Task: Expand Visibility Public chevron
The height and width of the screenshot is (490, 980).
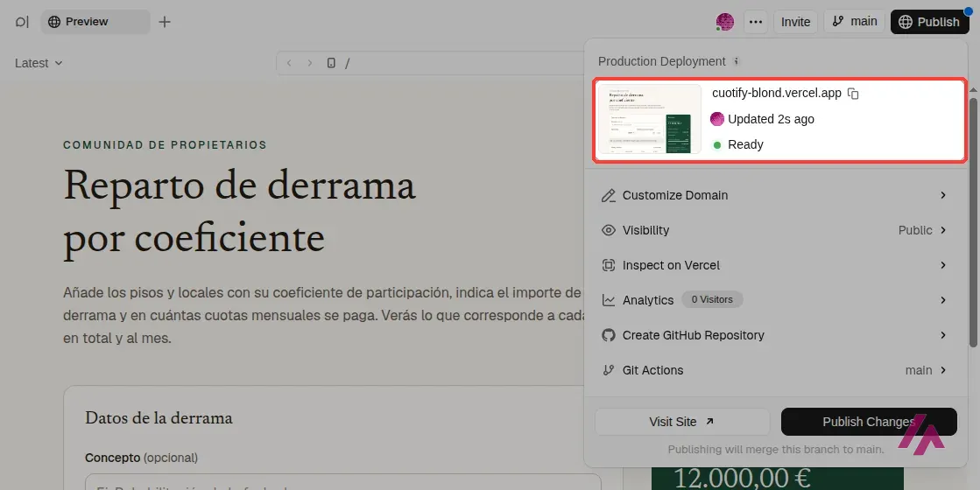Action: pos(943,230)
